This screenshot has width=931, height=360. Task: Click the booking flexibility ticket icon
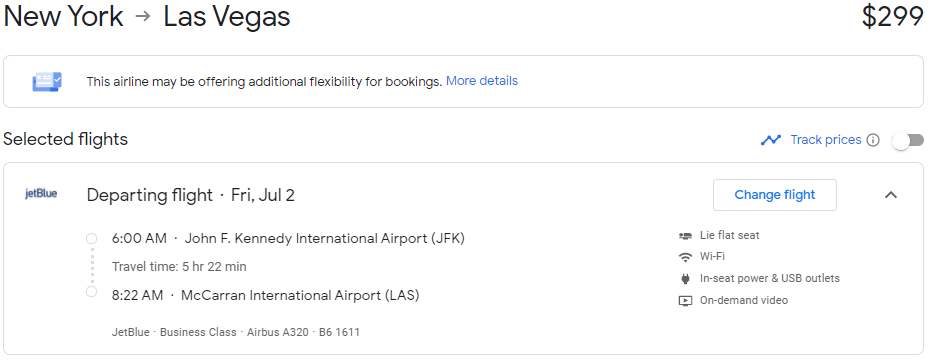[x=47, y=81]
